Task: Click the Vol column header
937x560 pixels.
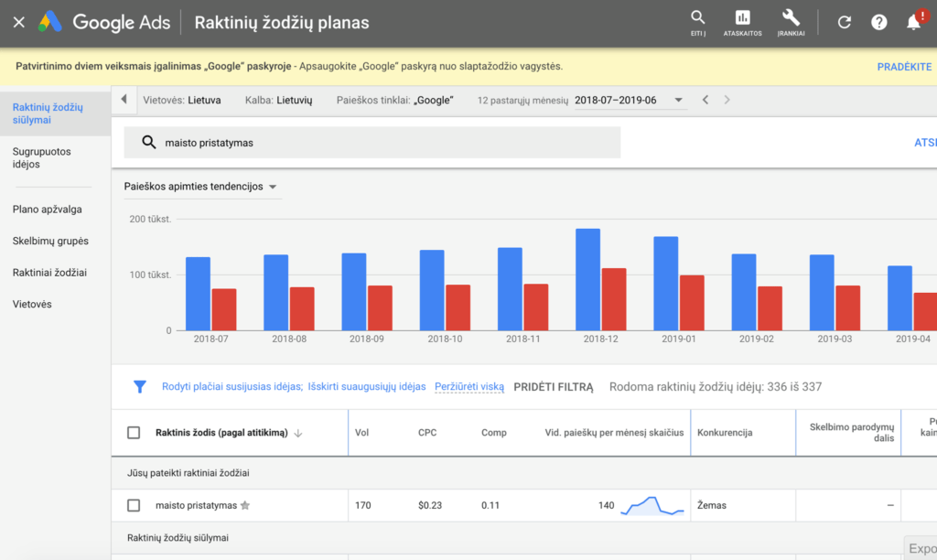Action: (361, 433)
